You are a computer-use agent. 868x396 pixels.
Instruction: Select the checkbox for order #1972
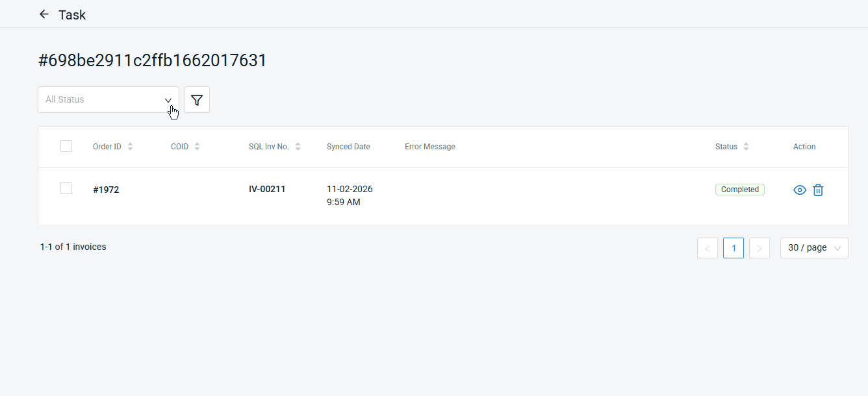(66, 188)
